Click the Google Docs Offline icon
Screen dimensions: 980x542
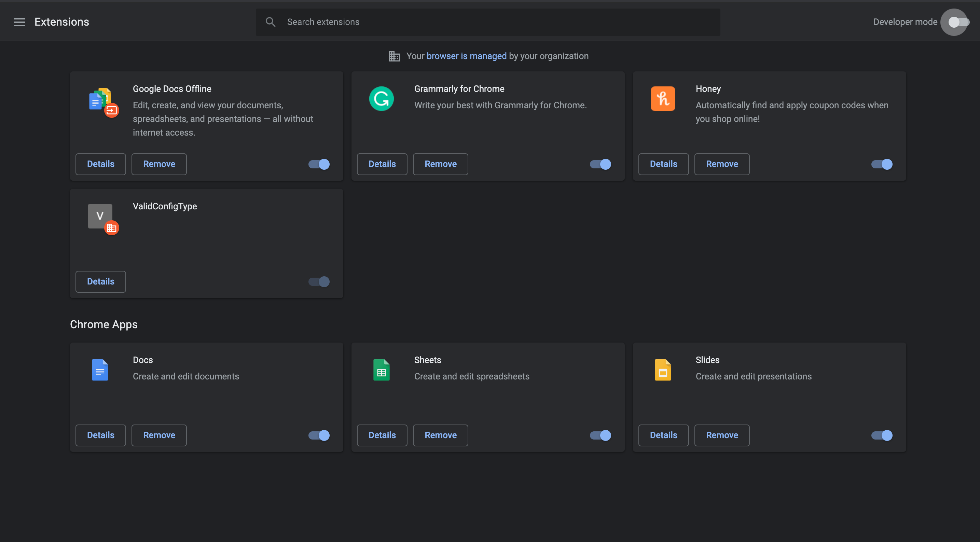point(101,101)
